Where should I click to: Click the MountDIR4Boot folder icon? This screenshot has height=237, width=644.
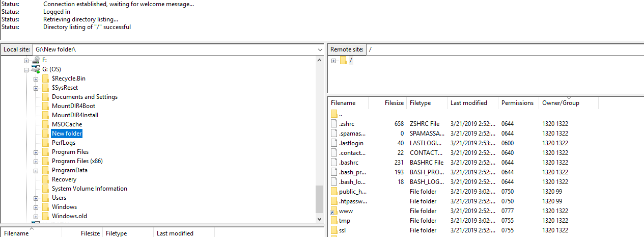(x=45, y=106)
